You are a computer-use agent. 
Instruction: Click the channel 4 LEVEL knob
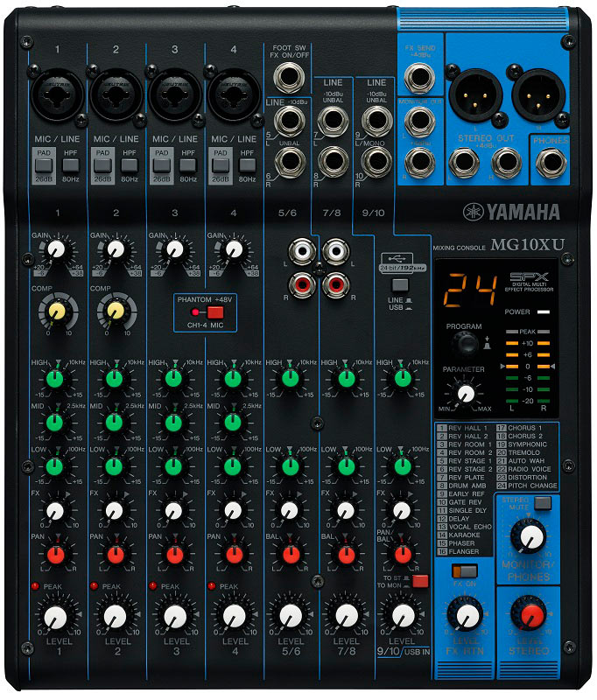(x=232, y=616)
